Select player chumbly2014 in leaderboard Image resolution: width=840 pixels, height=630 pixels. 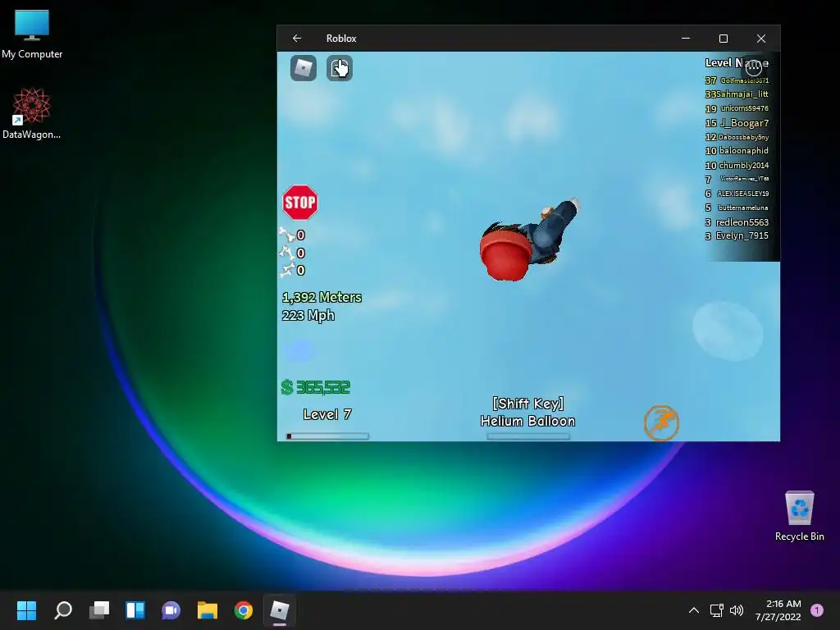pyautogui.click(x=737, y=166)
